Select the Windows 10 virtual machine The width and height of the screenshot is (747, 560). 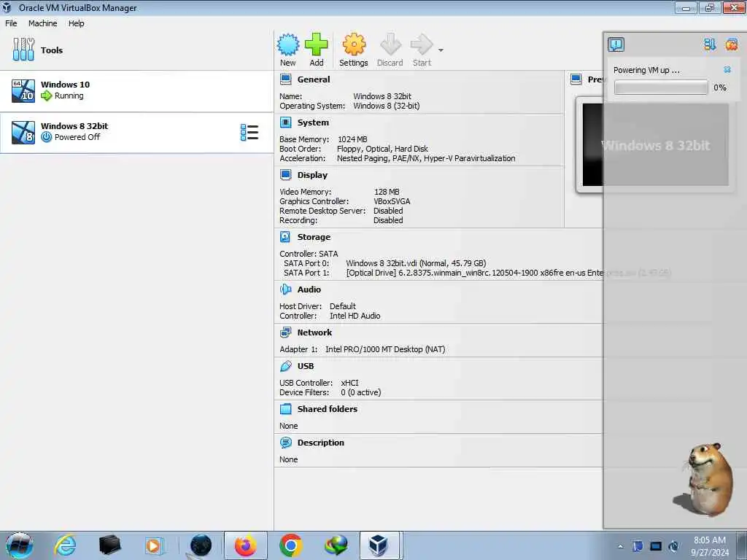(136, 90)
